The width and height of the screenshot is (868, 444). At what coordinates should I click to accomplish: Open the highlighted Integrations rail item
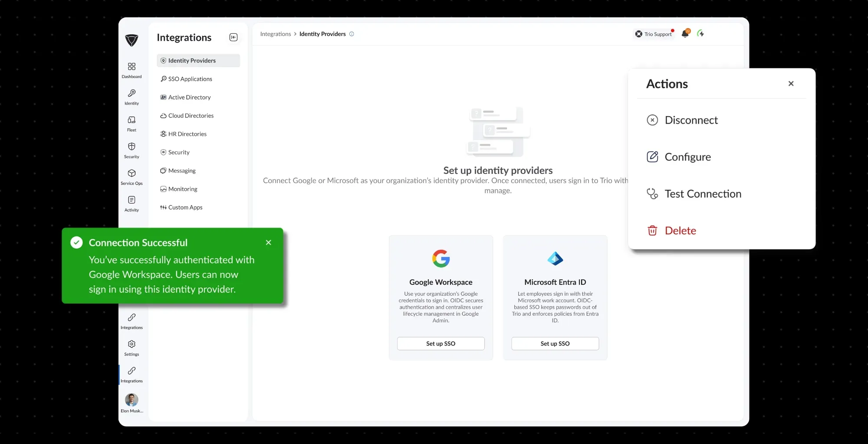coord(132,375)
